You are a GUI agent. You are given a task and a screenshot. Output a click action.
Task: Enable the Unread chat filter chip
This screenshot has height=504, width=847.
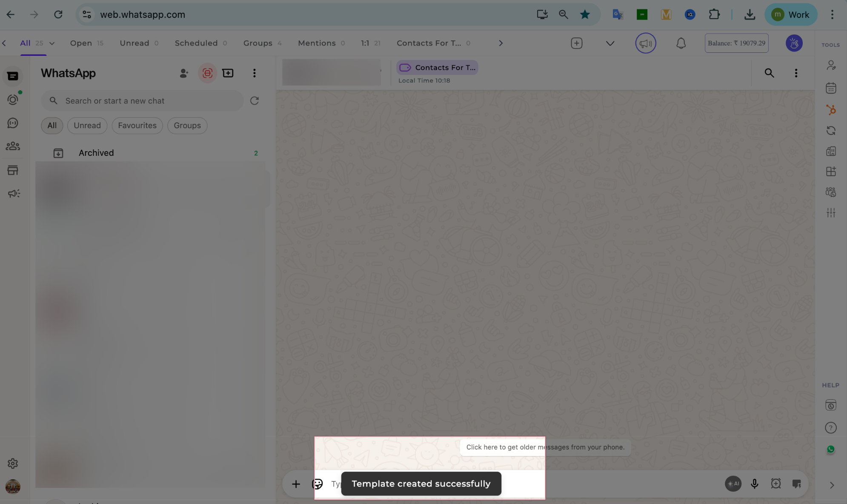pyautogui.click(x=87, y=125)
